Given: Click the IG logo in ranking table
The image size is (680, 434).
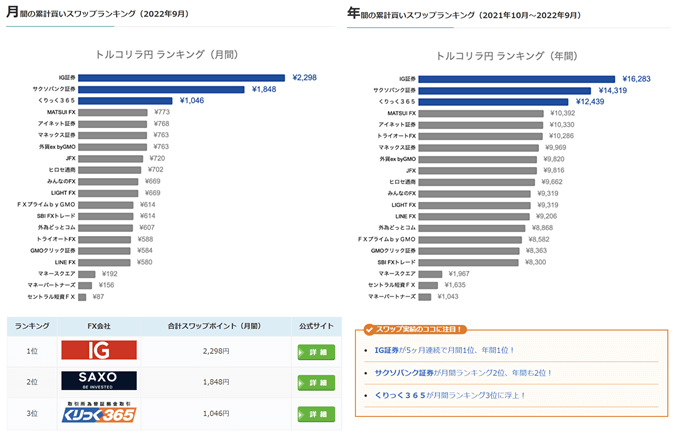Looking at the screenshot, I should (99, 350).
